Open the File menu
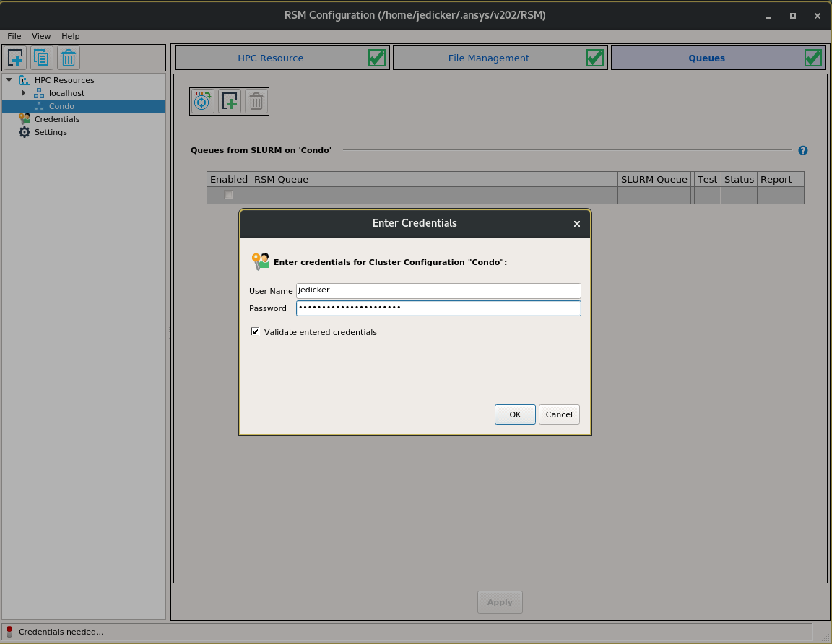The width and height of the screenshot is (832, 644). tap(14, 36)
